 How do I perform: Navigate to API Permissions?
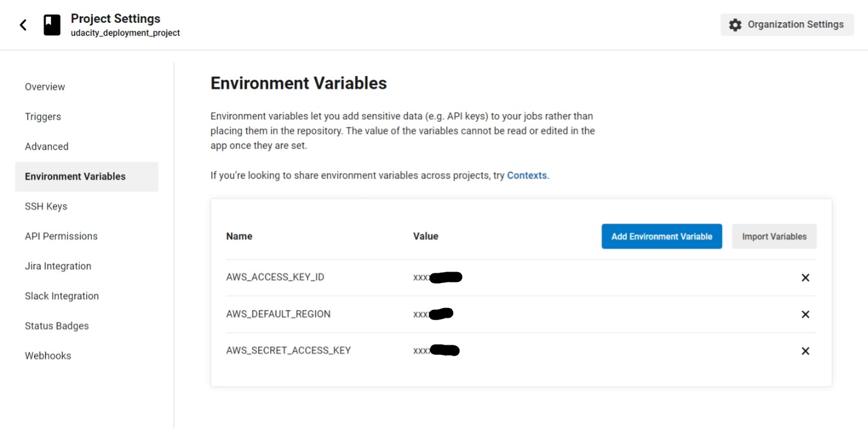point(61,236)
